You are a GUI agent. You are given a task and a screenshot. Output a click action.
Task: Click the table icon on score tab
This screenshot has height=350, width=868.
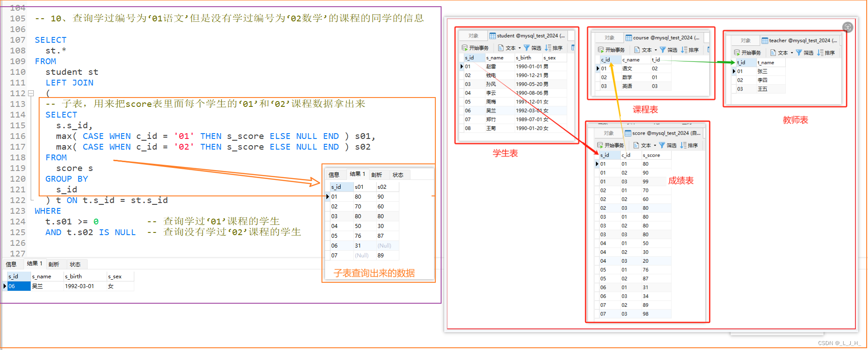[x=627, y=133]
